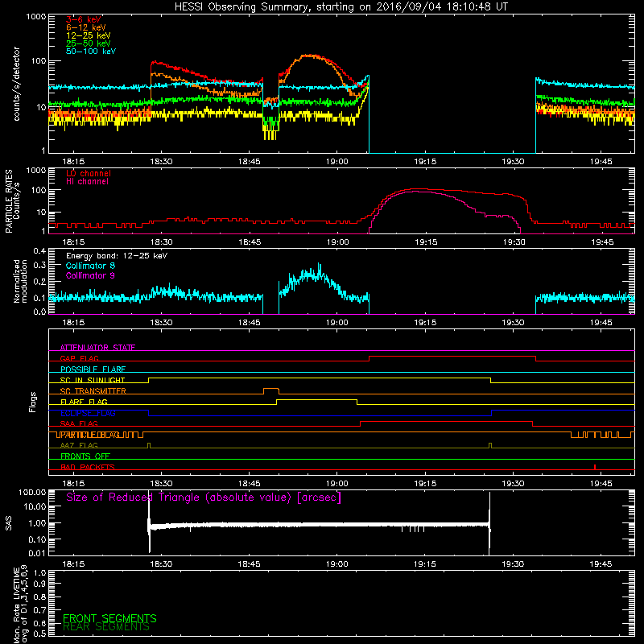
Task: Click the SAS vertical axis label
Action: pos(9,523)
